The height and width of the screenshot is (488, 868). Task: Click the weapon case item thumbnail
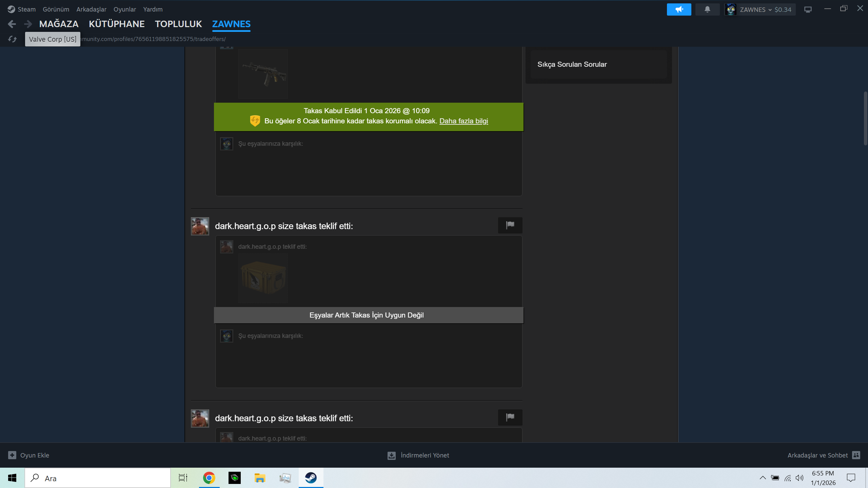[263, 278]
